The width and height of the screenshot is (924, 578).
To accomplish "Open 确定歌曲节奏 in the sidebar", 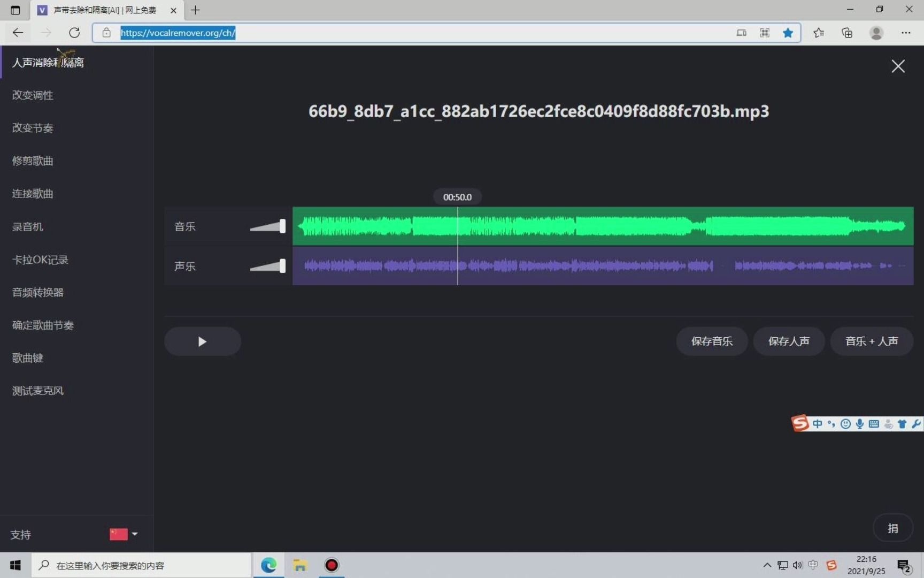I will (43, 325).
